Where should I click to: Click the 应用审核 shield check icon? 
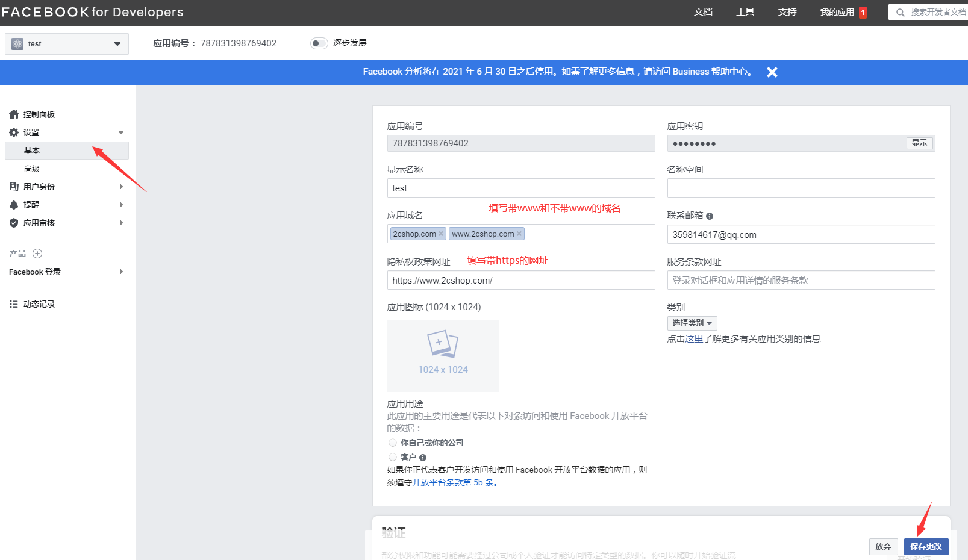(14, 223)
